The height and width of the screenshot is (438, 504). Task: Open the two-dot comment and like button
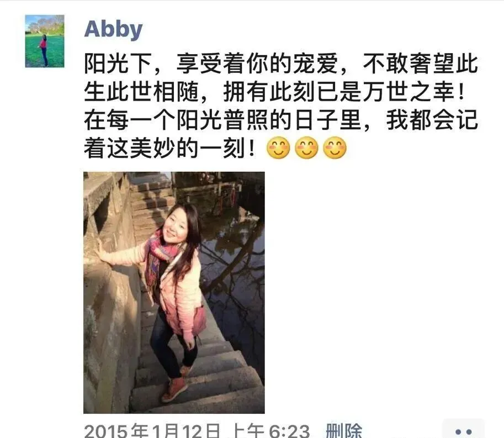point(464,430)
